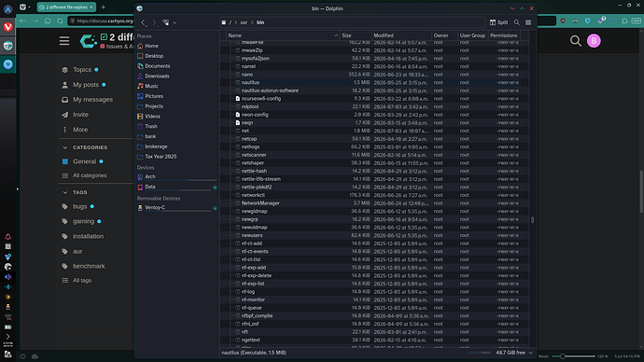Click the Dolphin view mode icon
Screen dimensions: 644x362
165,22
